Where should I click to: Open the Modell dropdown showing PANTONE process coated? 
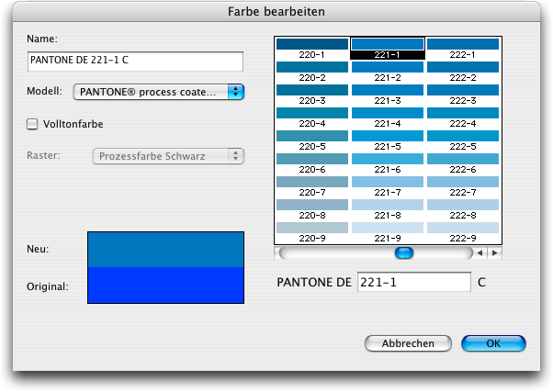click(x=159, y=92)
